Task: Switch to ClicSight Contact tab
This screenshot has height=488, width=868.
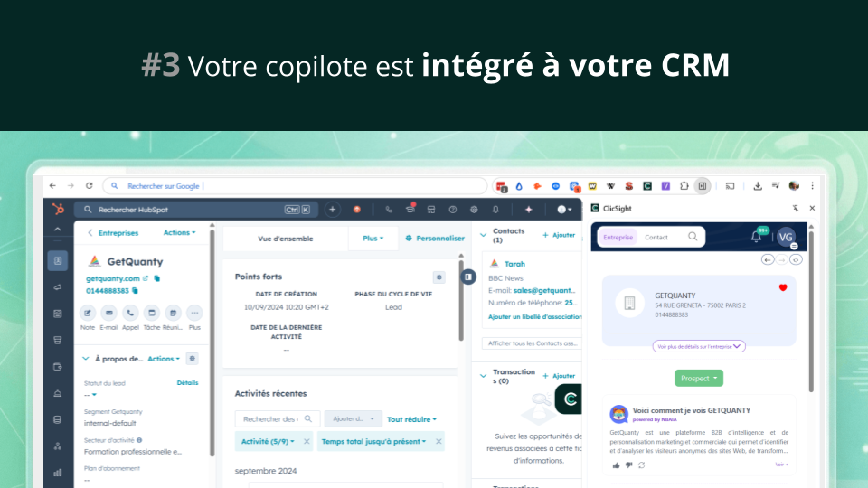Action: pos(656,238)
